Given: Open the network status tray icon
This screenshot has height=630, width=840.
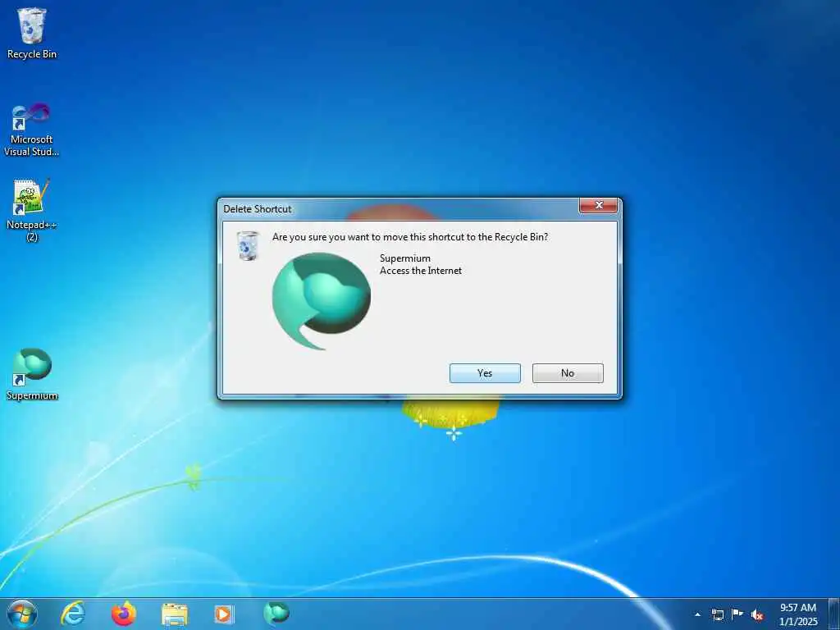Looking at the screenshot, I should point(717,614).
